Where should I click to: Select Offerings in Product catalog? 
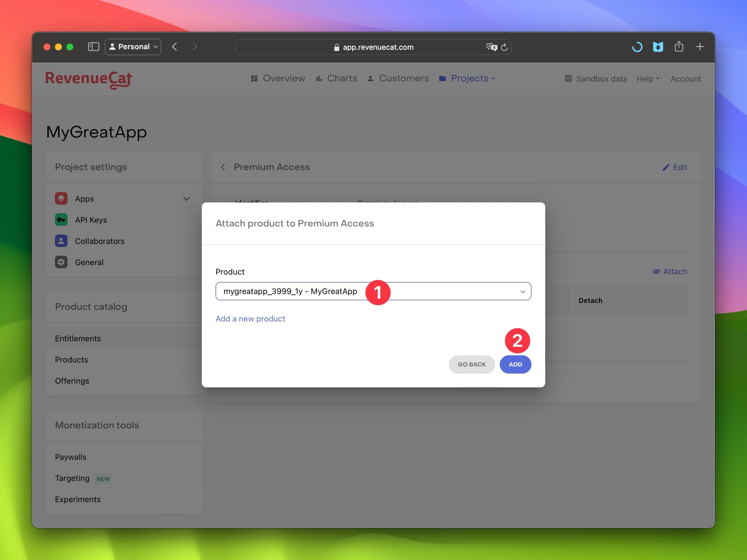[x=124, y=381]
